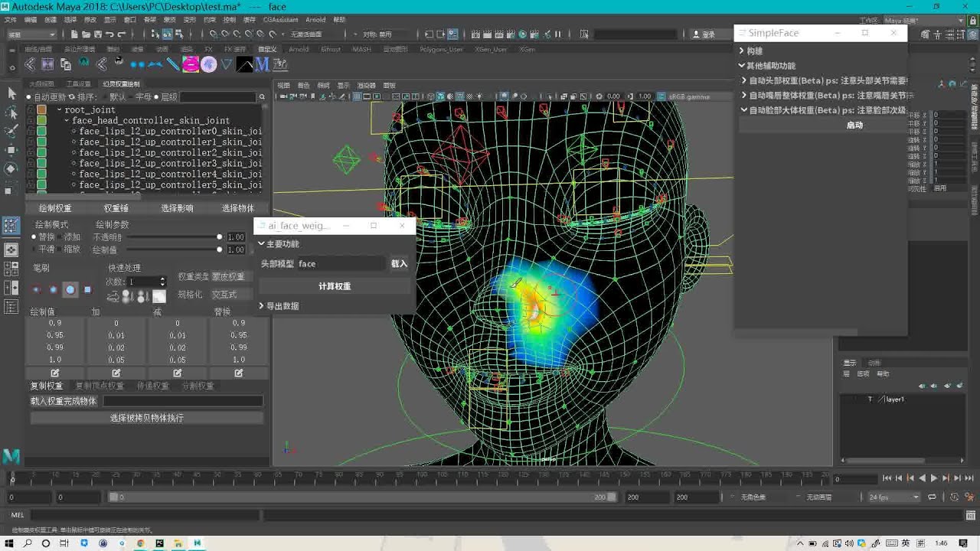
Task: Click the Save scene icon
Action: tap(97, 34)
